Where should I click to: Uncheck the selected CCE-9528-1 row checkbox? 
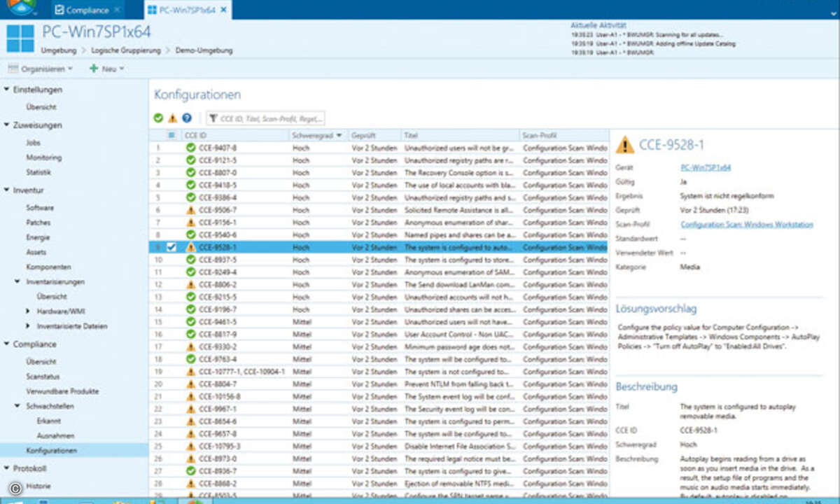(x=171, y=247)
